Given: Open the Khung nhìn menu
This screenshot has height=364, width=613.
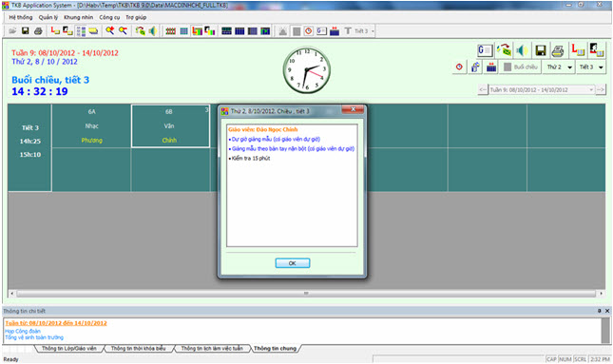Looking at the screenshot, I should click(x=79, y=17).
